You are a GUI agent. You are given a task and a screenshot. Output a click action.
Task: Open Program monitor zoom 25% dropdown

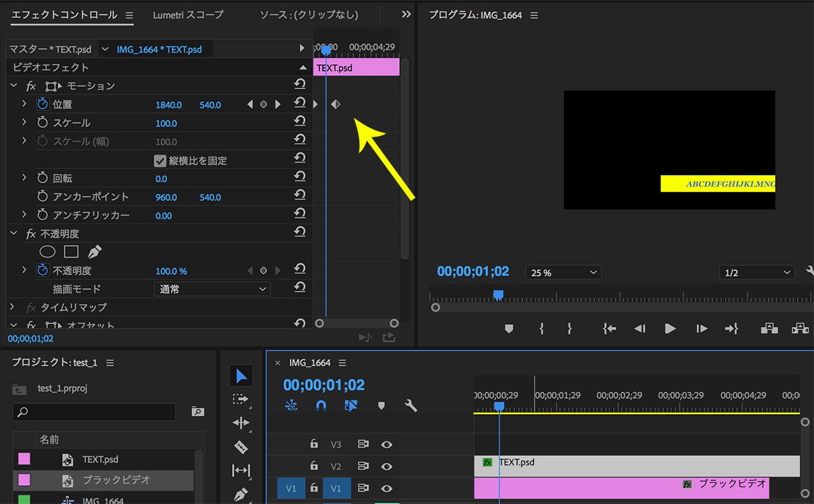(x=563, y=272)
